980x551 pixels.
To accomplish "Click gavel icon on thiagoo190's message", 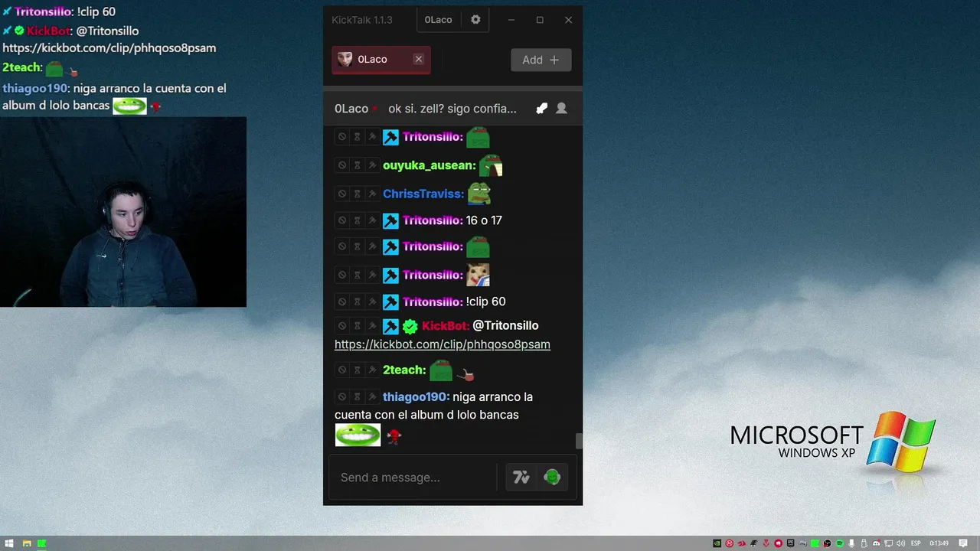I will 372,396.
